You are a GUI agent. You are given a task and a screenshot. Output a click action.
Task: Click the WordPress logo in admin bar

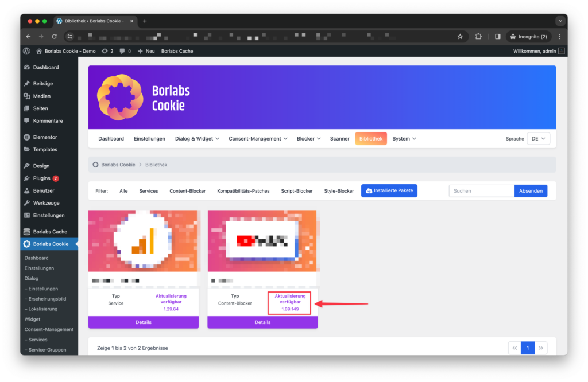pyautogui.click(x=26, y=51)
